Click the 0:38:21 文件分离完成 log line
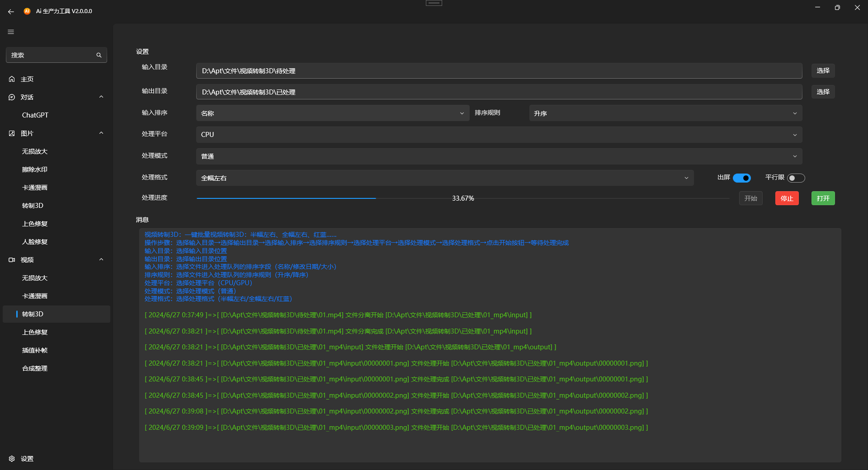Screen dimensions: 868x470 [338, 331]
